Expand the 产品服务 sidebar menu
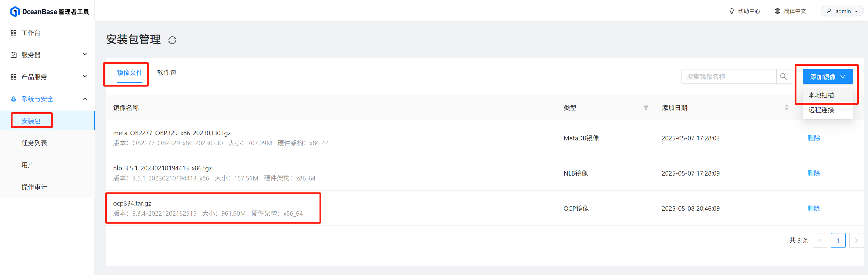Image resolution: width=868 pixels, height=275 pixels. [x=85, y=76]
